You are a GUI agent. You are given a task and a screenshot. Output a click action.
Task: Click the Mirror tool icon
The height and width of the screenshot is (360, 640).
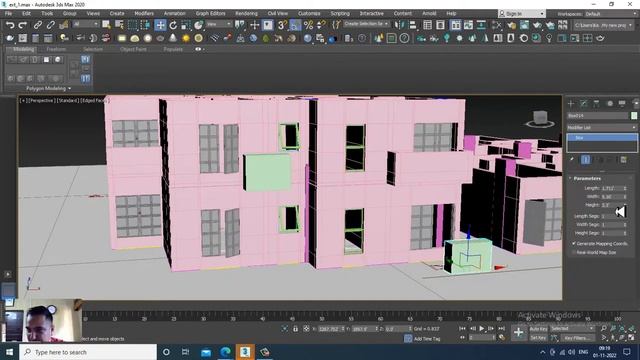pyautogui.click(x=399, y=25)
